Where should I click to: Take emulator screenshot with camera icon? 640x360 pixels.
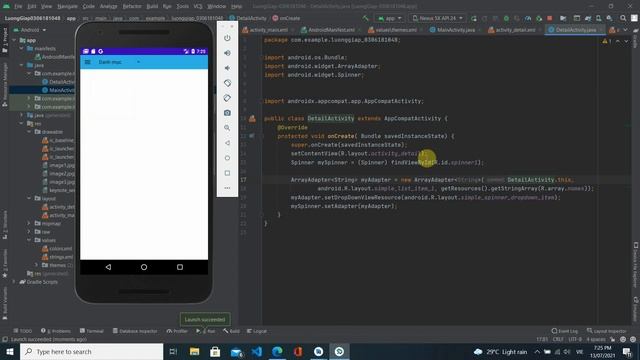coord(227,113)
